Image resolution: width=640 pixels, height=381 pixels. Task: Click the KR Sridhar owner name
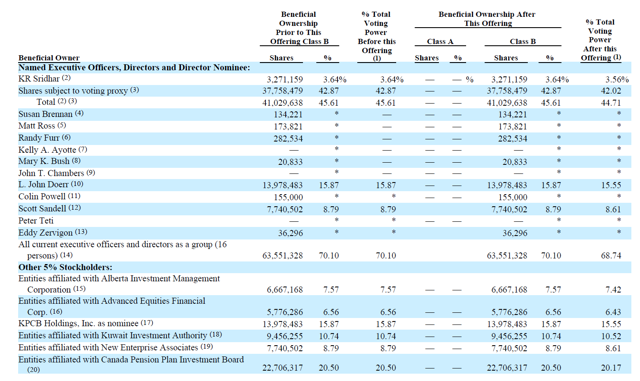[39, 78]
